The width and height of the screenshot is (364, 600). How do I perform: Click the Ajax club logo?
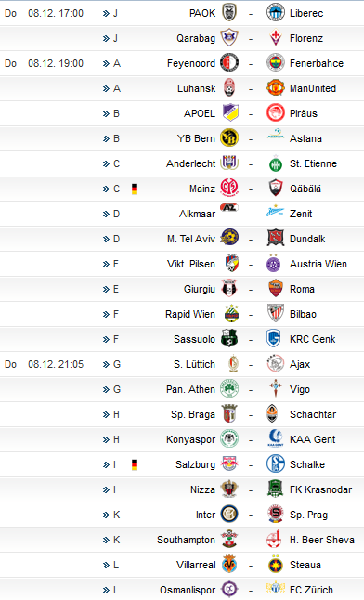coord(275,364)
